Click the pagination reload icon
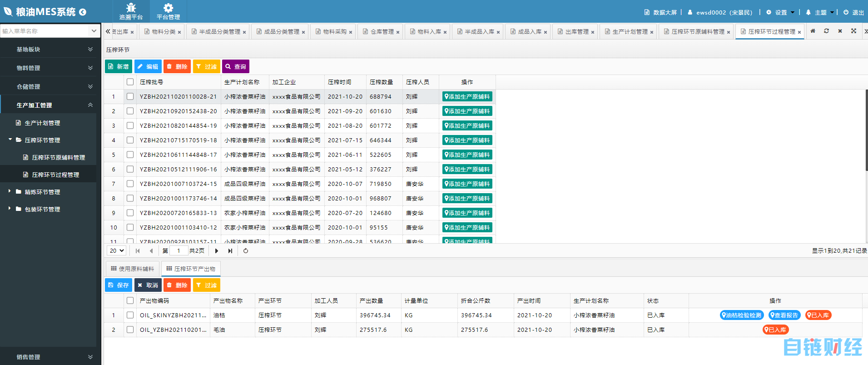This screenshot has height=365, width=868. (x=246, y=251)
